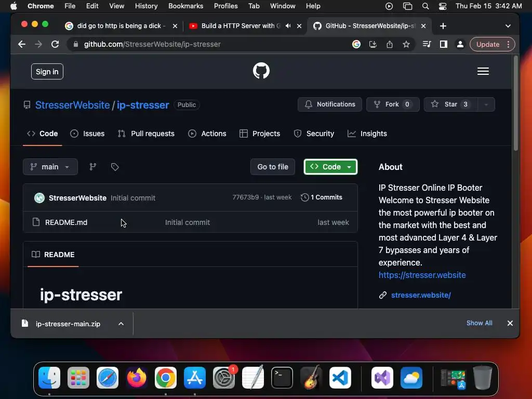The width and height of the screenshot is (532, 399).
Task: Open the README.md file
Action: point(66,222)
